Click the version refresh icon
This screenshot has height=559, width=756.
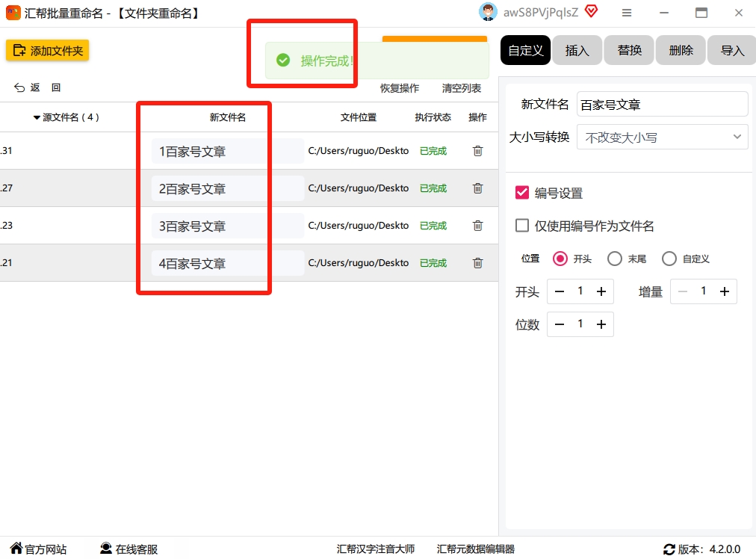tap(669, 549)
